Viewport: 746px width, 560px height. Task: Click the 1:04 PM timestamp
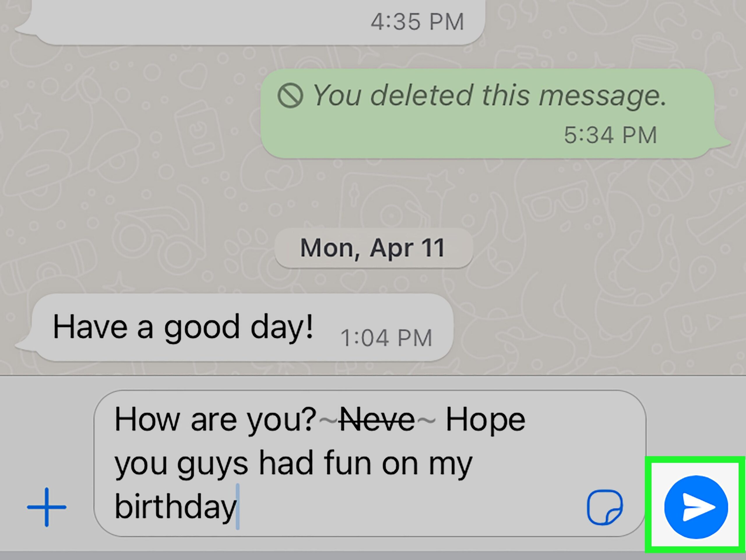[386, 338]
